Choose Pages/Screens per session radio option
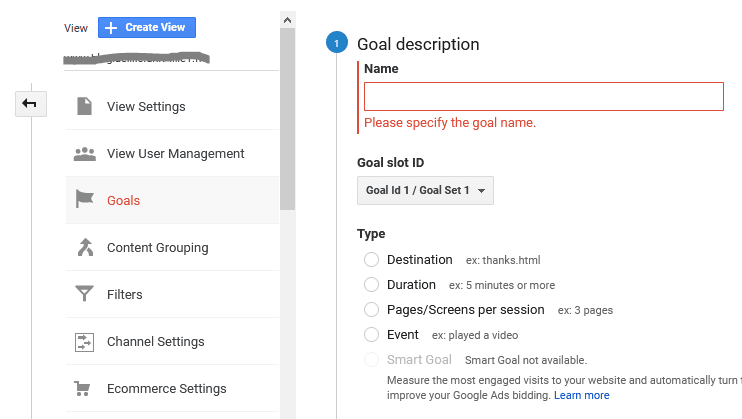The image size is (742, 419). tap(371, 310)
